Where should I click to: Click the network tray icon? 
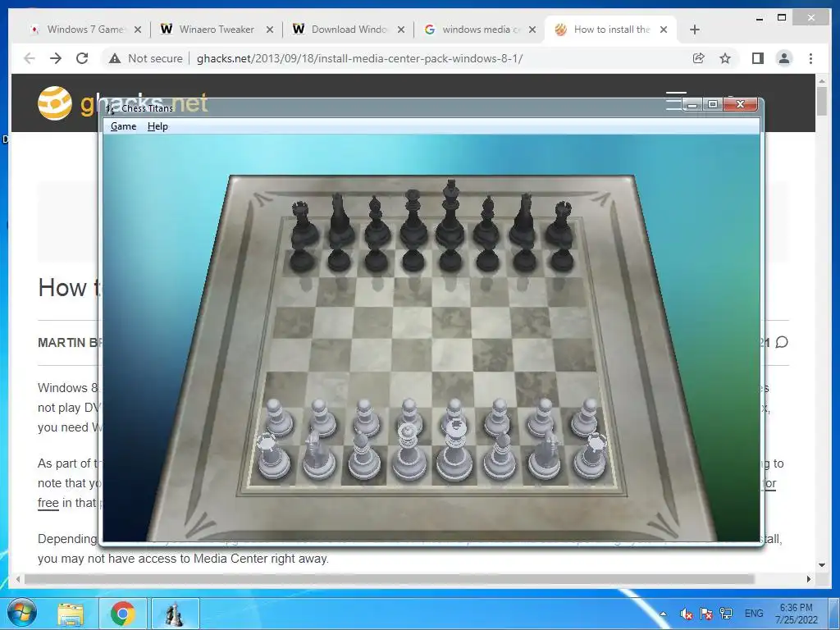point(727,614)
